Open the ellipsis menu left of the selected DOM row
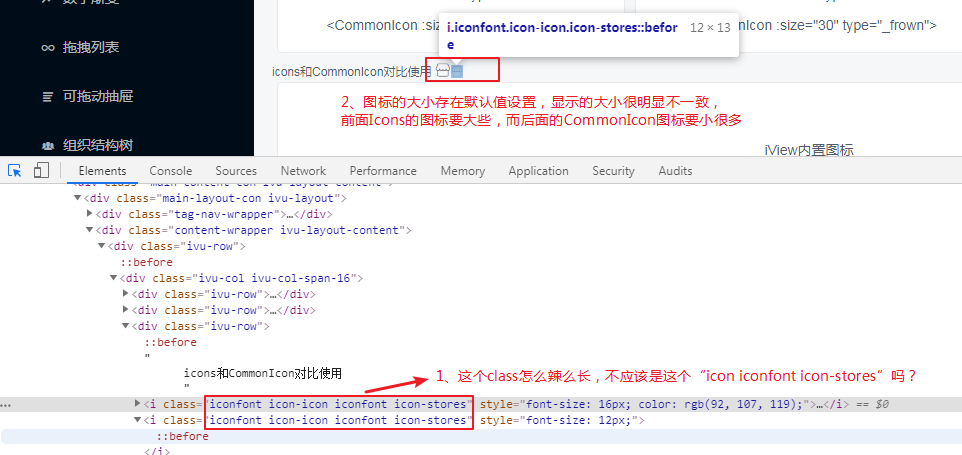Viewport: 962px width, 455px height. click(x=6, y=405)
